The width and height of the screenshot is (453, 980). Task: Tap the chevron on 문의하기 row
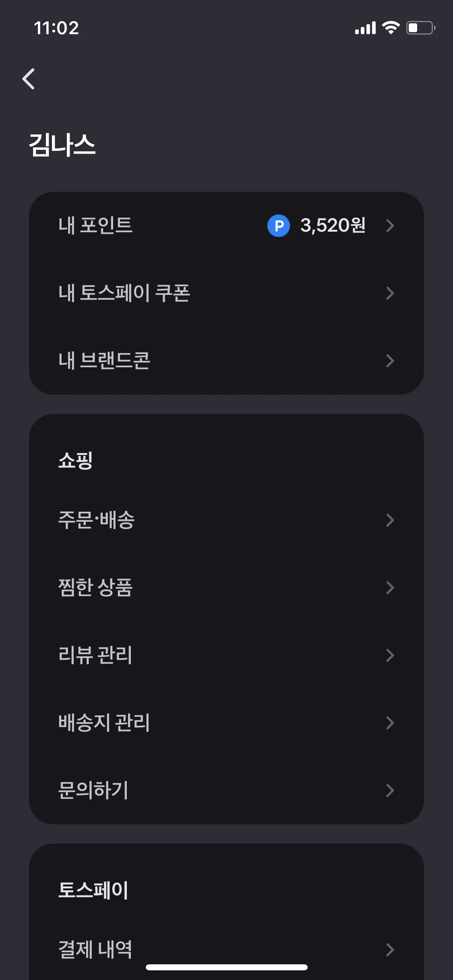click(390, 791)
